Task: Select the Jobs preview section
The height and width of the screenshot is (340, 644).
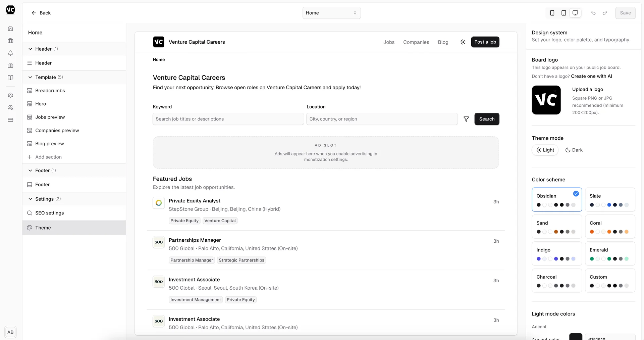Action: pyautogui.click(x=50, y=117)
